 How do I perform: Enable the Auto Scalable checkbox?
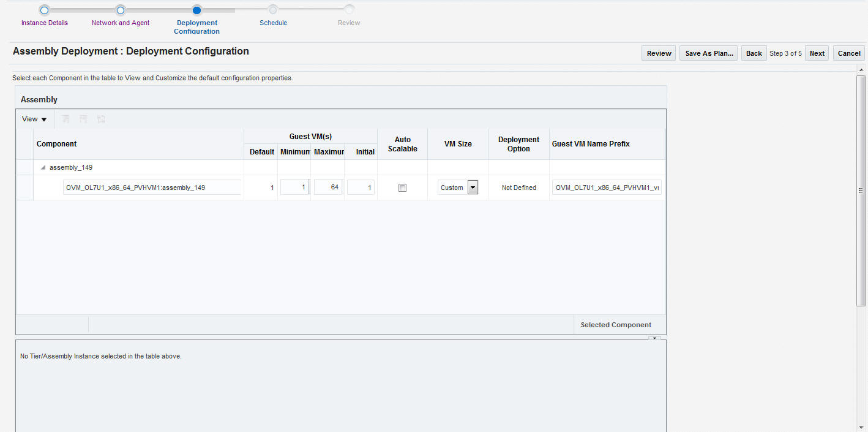(402, 188)
